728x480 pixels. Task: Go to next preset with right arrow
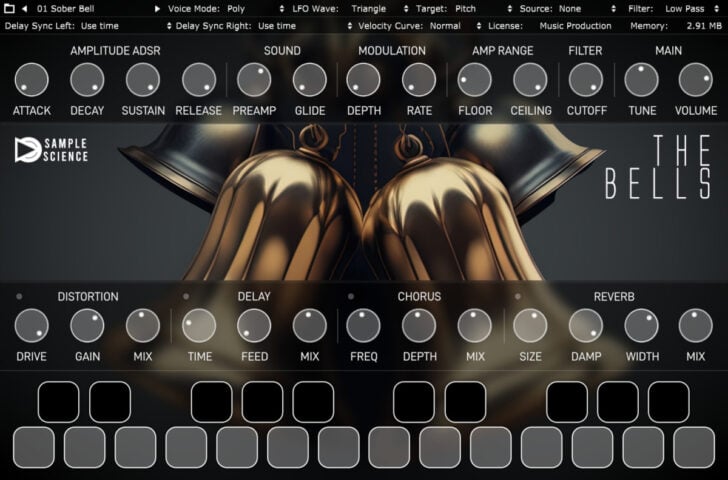157,8
